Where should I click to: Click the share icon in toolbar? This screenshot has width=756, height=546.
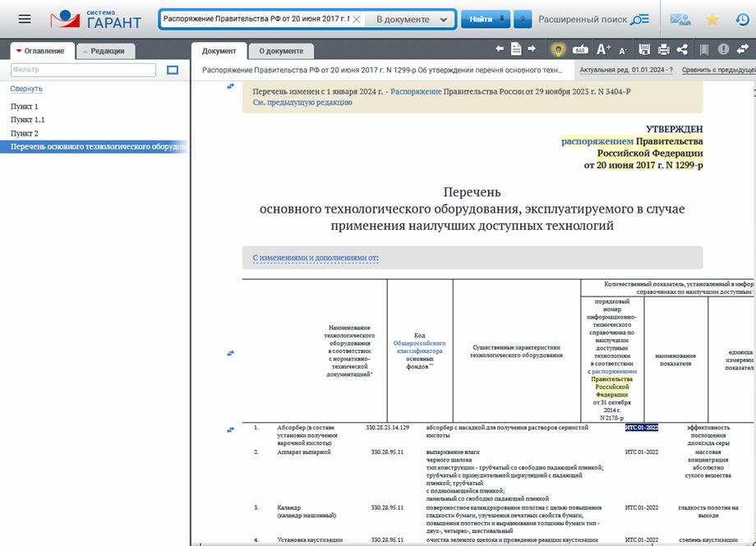(682, 50)
